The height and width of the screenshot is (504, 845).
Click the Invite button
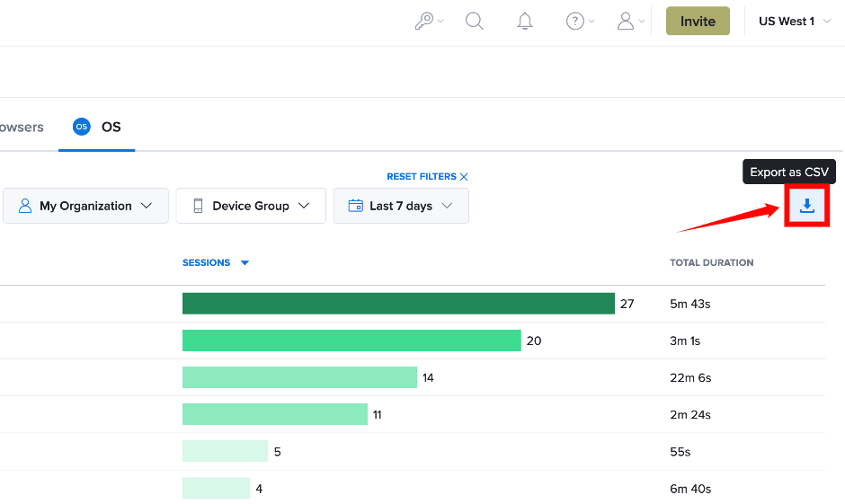(x=698, y=21)
